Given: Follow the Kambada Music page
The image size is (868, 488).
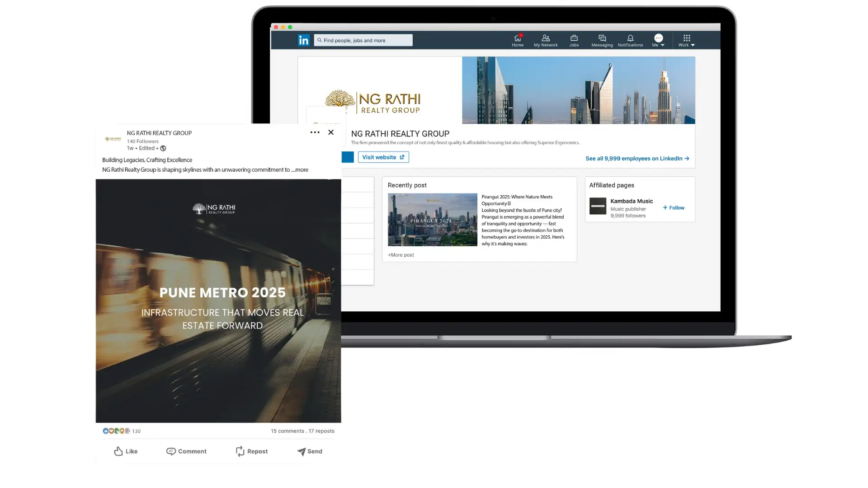Looking at the screenshot, I should (674, 208).
